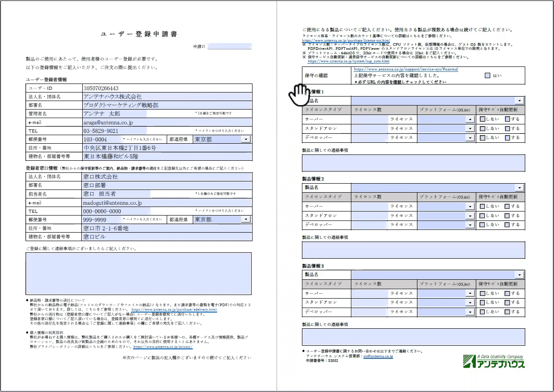Tick する for スタンドアロン in 製品情報1
This screenshot has height=392, width=554.
click(x=507, y=128)
